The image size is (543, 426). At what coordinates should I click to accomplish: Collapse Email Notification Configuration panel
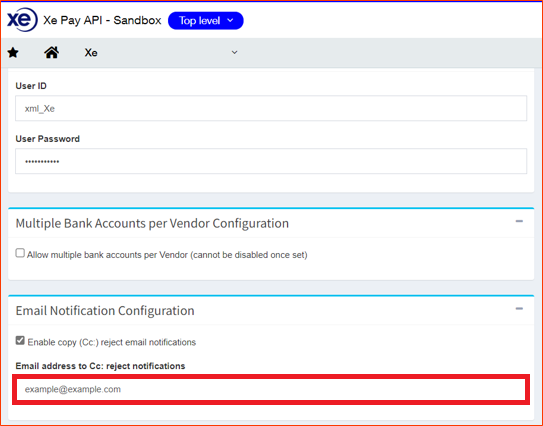[x=519, y=308]
